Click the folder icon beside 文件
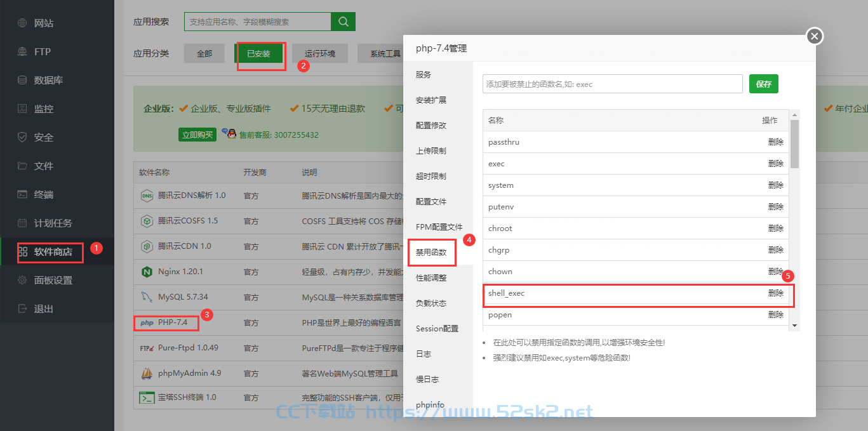The width and height of the screenshot is (868, 431). point(22,166)
